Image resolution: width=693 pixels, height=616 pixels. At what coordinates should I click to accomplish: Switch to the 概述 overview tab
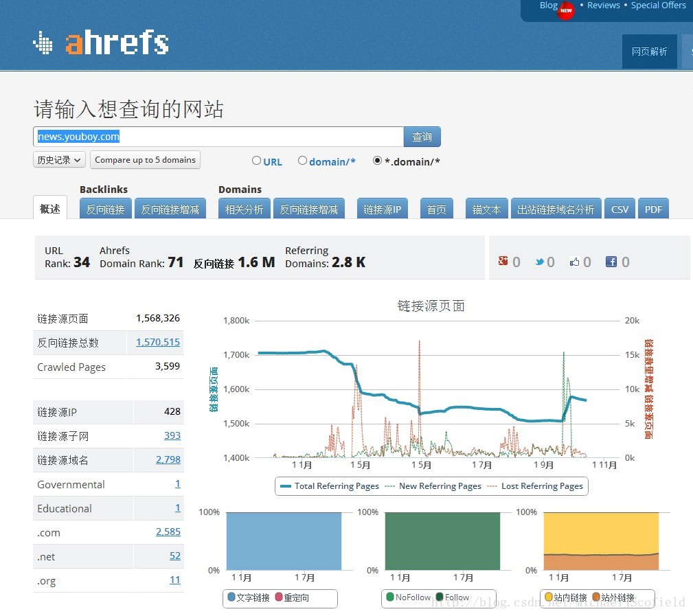pos(50,207)
